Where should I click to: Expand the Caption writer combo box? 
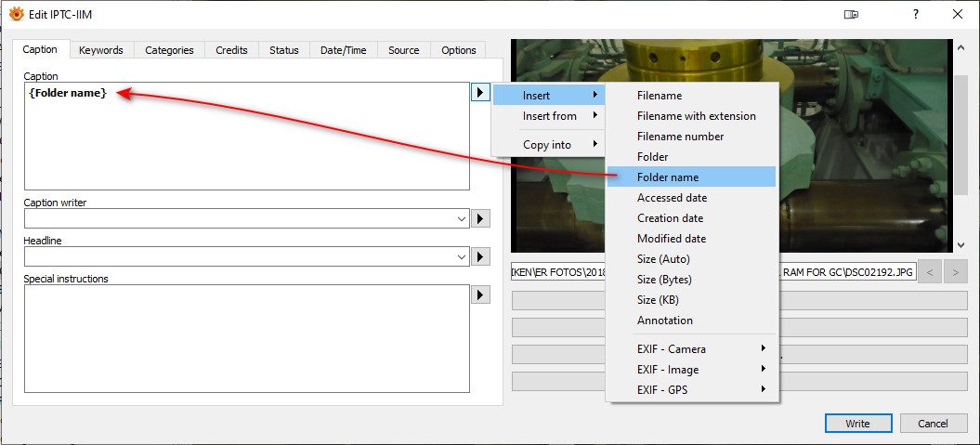462,218
